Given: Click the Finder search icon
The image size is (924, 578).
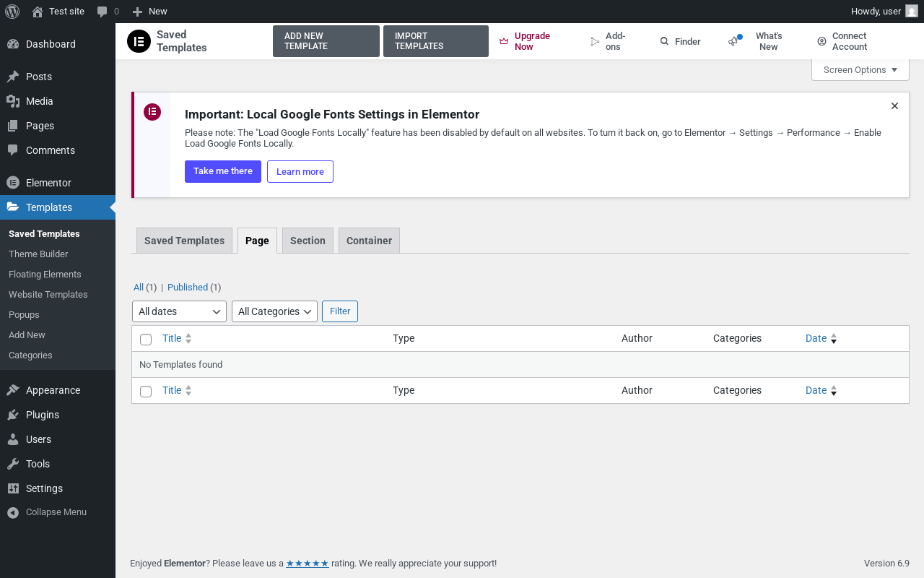Looking at the screenshot, I should point(664,42).
